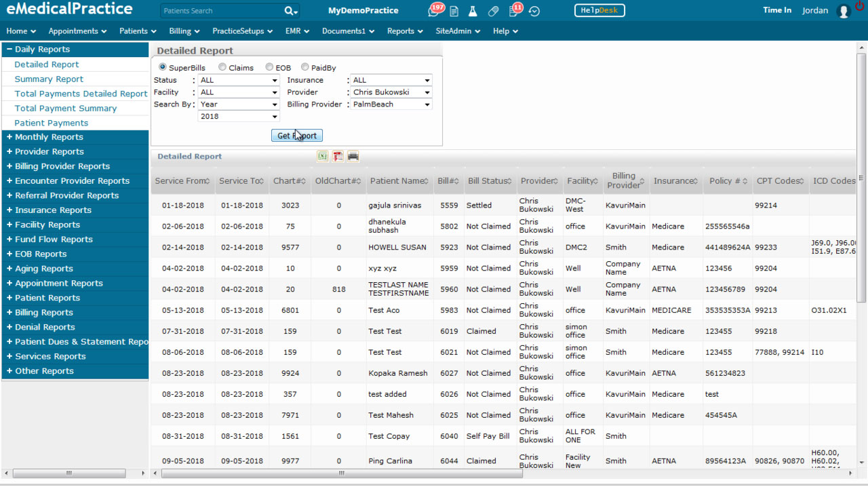The height and width of the screenshot is (487, 868).
Task: Open the Appointments menu
Action: (77, 31)
